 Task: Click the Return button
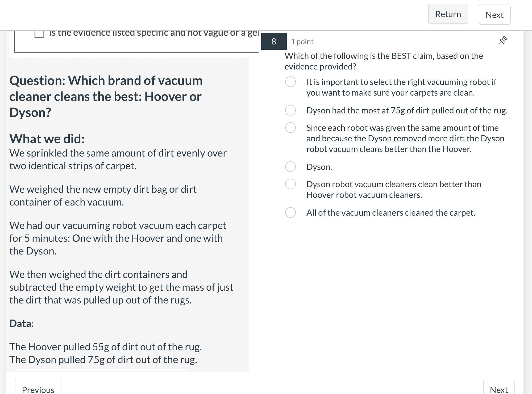(448, 14)
